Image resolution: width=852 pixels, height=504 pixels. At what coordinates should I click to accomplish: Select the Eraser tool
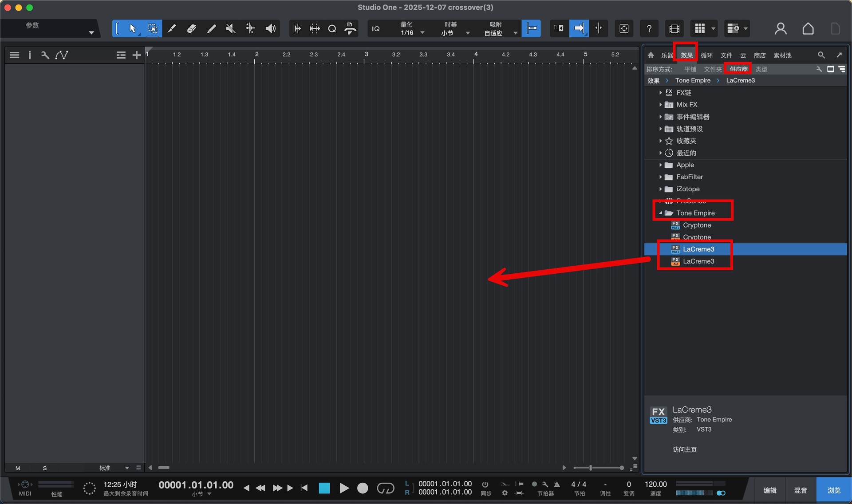click(192, 29)
